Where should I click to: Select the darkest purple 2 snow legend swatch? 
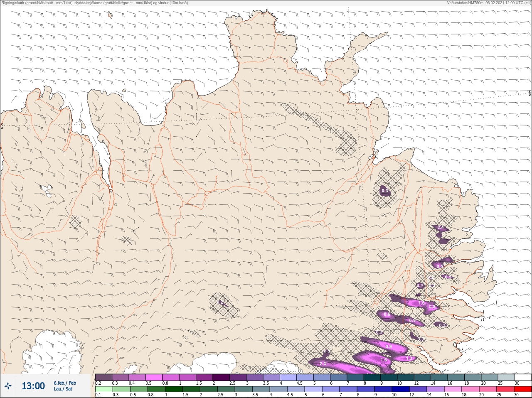coord(221,377)
